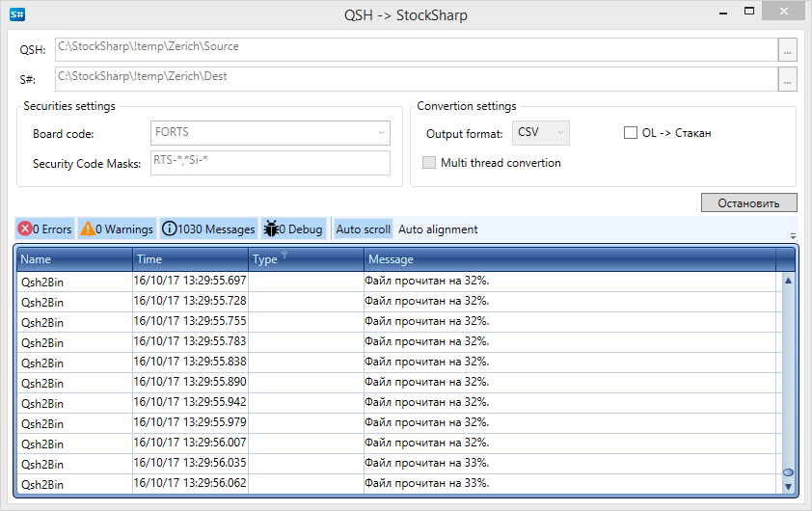Select log row timed 13:29:55.697
This screenshot has width=812, height=511.
(x=398, y=282)
